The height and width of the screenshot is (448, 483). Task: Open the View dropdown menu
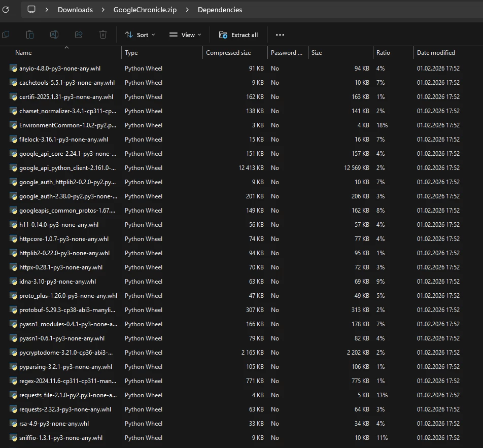(x=185, y=35)
